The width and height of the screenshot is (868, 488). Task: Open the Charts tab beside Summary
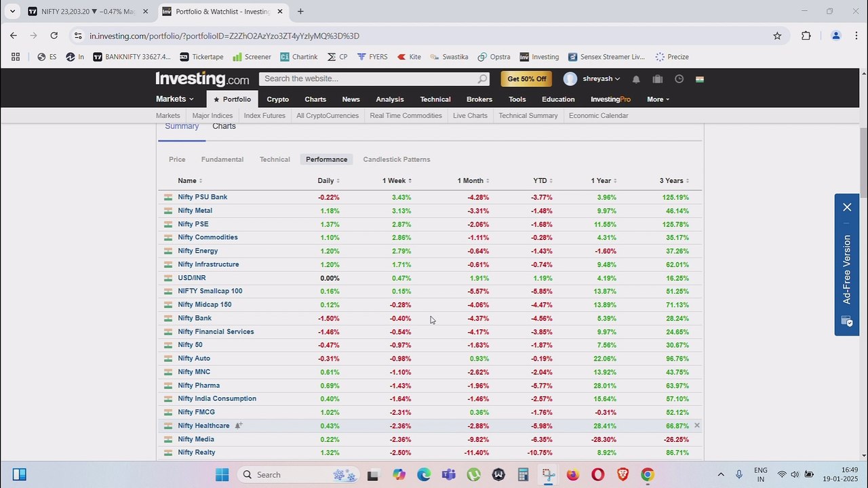click(224, 126)
